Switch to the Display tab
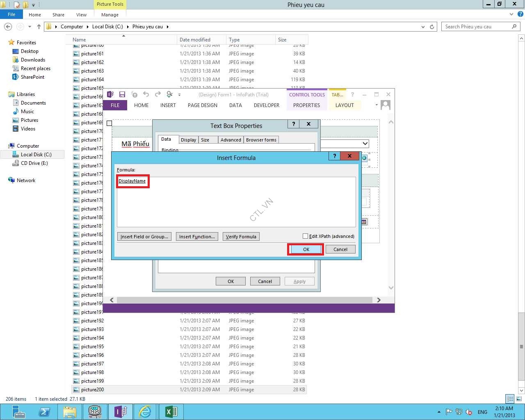The width and height of the screenshot is (525, 420). point(188,140)
